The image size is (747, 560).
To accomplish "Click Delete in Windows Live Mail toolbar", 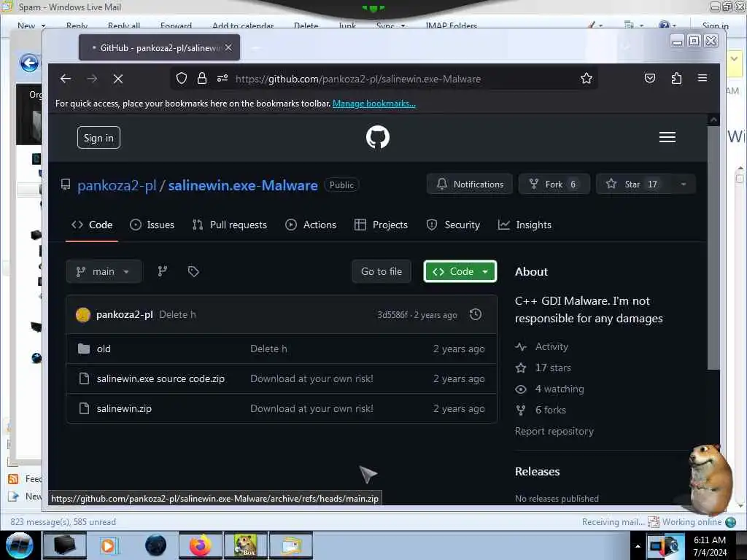I will tap(306, 26).
